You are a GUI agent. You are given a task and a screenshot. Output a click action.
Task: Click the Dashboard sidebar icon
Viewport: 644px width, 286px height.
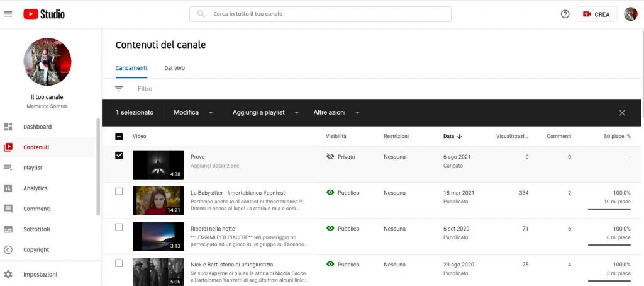coord(8,127)
